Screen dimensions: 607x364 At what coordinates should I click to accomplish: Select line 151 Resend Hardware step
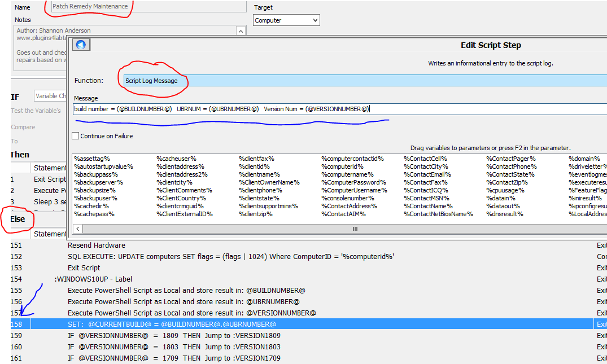[x=97, y=245]
